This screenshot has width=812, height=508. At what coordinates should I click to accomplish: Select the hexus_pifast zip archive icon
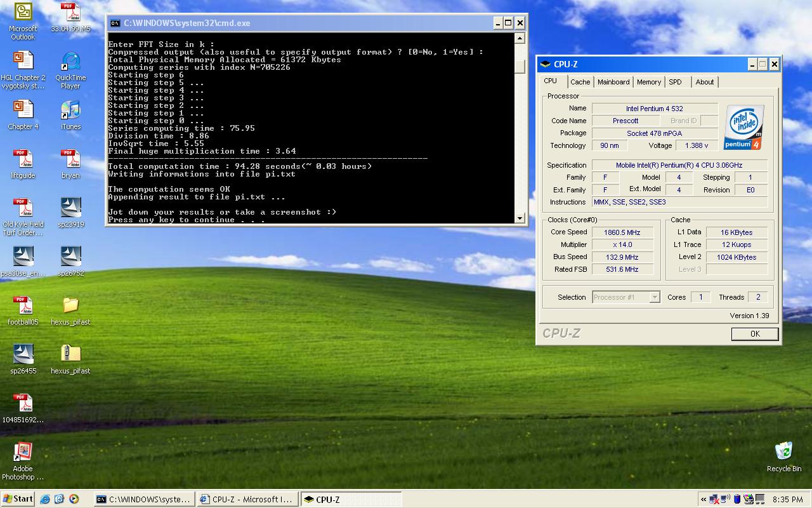pyautogui.click(x=70, y=359)
